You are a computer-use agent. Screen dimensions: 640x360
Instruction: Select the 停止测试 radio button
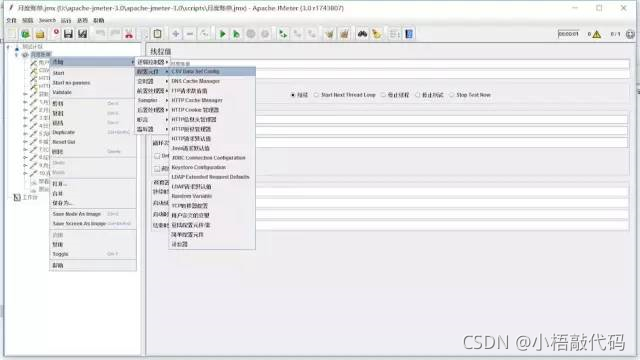[418, 95]
